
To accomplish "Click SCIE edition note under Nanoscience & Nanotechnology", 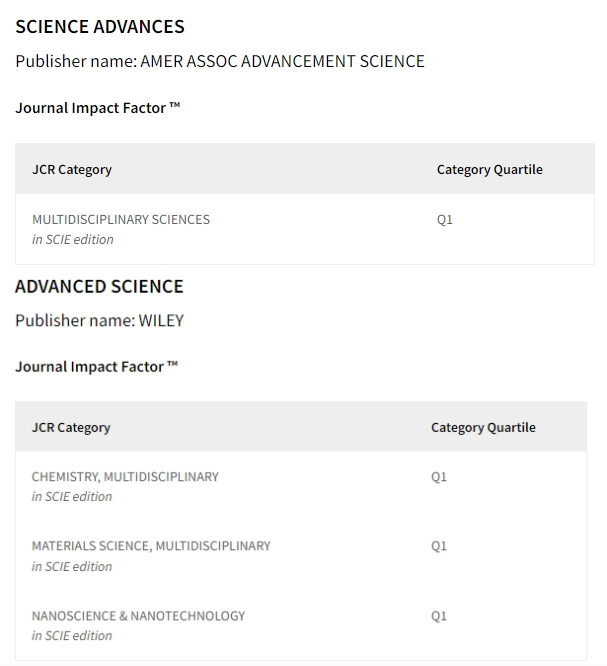I will (72, 636).
